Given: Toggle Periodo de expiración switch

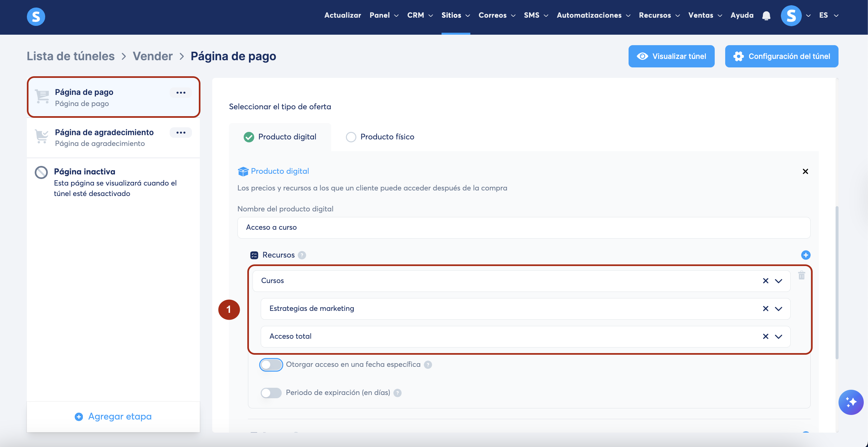Looking at the screenshot, I should coord(271,392).
